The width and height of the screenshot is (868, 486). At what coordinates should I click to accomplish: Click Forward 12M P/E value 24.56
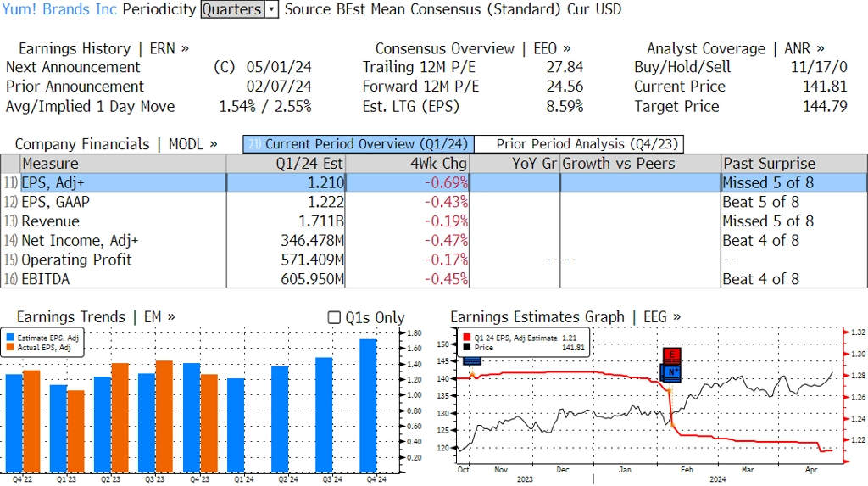(565, 87)
